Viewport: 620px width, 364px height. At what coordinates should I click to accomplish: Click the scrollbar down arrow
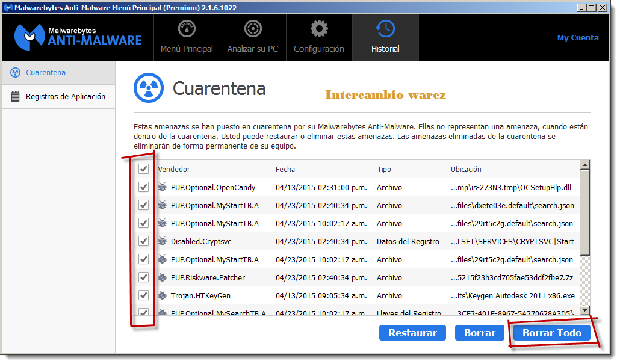[585, 310]
